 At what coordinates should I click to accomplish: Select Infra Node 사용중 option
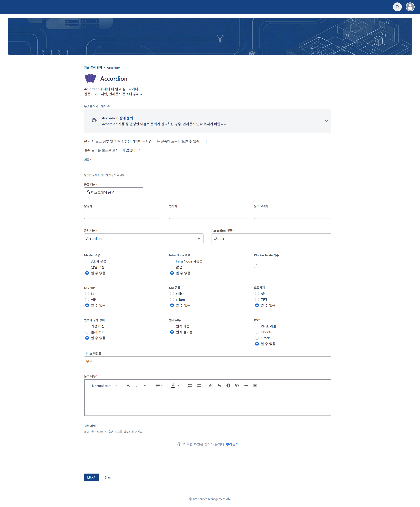click(x=172, y=261)
